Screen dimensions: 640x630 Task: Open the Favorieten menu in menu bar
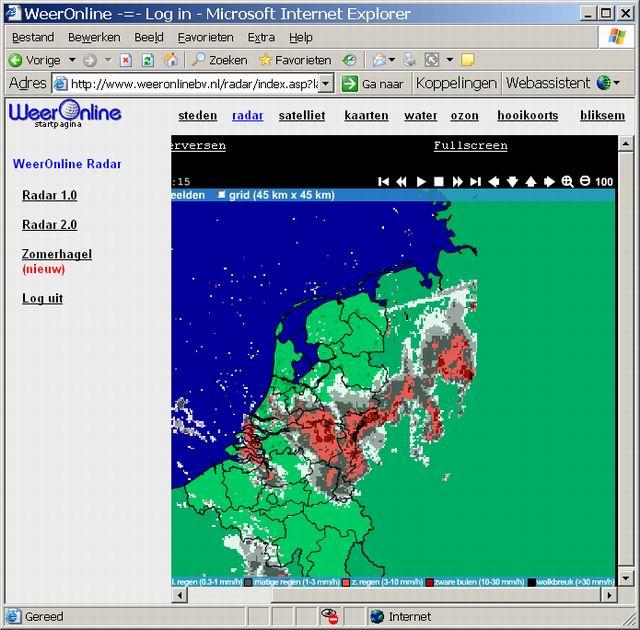[206, 38]
